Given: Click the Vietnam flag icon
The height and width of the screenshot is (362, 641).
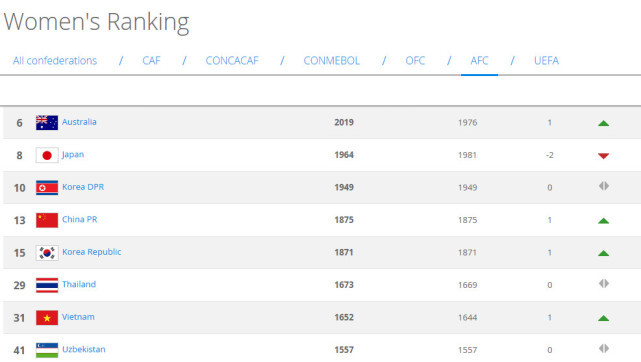Looking at the screenshot, I should click(47, 318).
